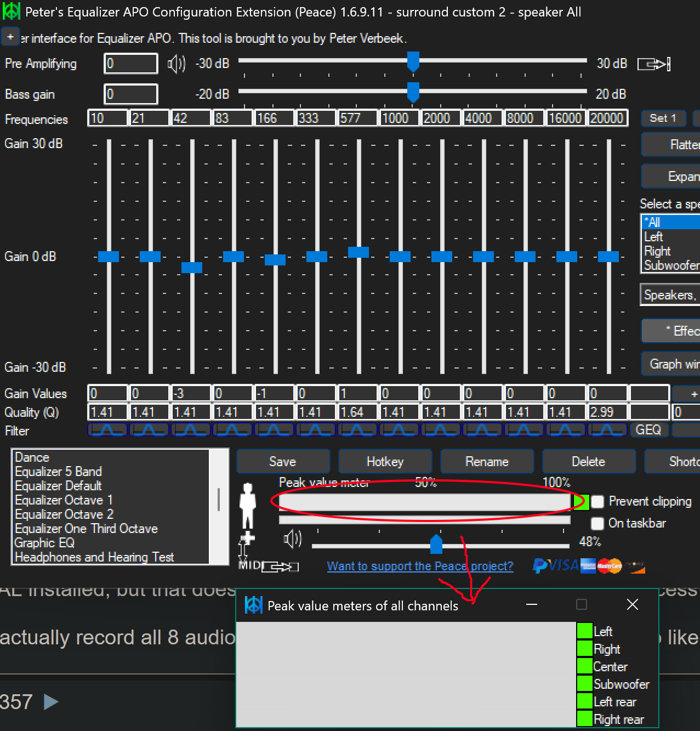
Task: Click the Delete button
Action: pos(589,461)
